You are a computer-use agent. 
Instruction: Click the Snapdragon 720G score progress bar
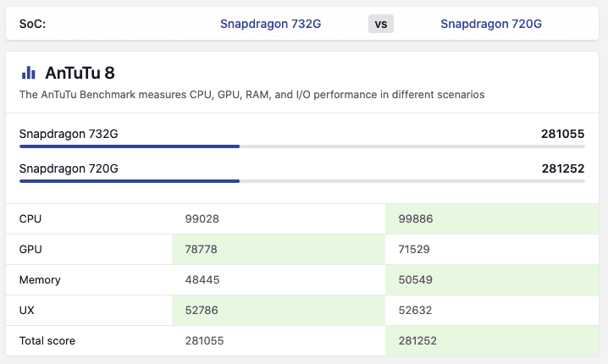(301, 180)
